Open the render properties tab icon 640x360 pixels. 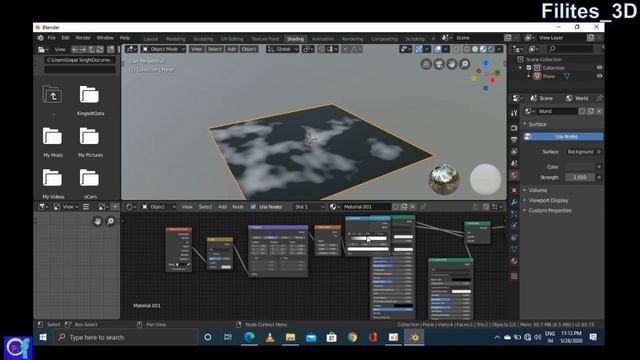point(514,128)
